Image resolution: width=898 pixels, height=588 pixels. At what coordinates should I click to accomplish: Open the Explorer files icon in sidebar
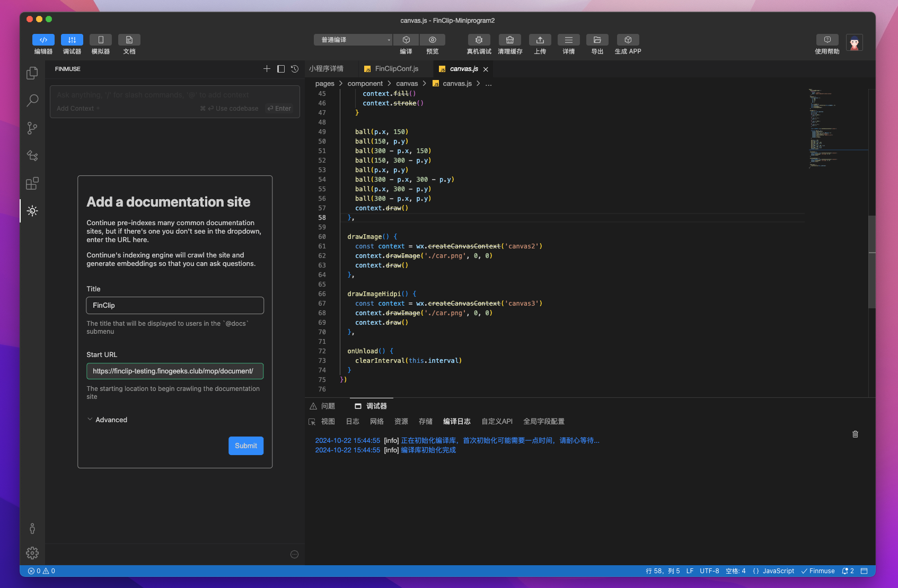(x=32, y=73)
